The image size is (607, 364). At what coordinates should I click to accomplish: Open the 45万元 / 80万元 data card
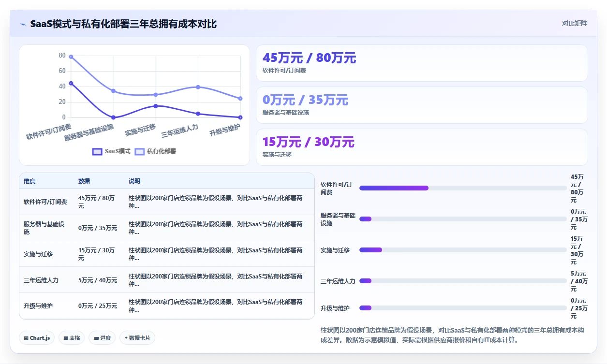click(422, 63)
